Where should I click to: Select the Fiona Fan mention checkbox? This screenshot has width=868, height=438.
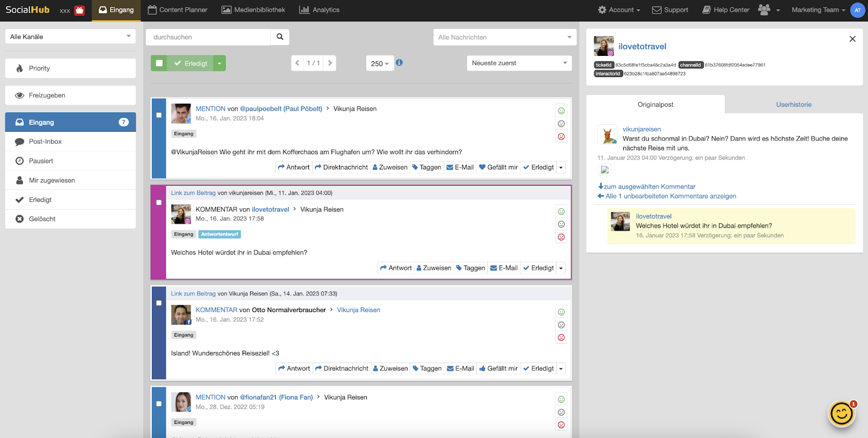pos(159,404)
